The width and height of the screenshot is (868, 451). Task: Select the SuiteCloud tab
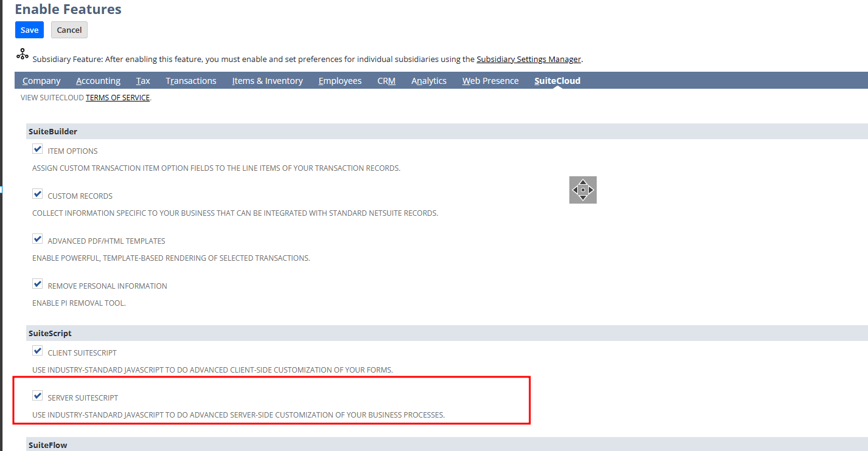(557, 81)
